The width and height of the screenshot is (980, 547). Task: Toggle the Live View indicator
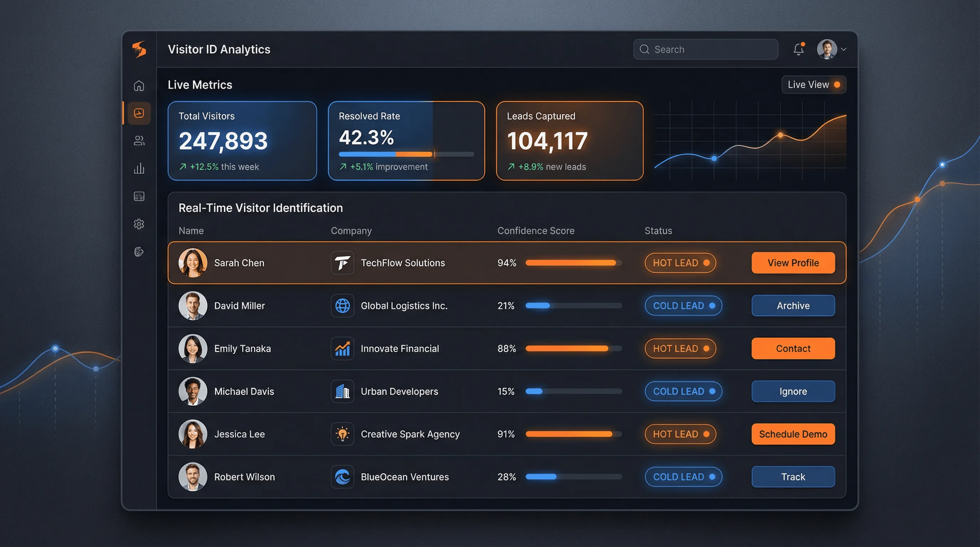tap(813, 84)
